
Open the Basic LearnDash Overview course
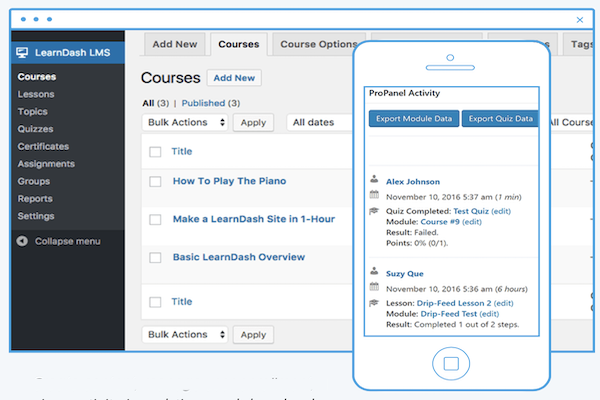coord(239,257)
